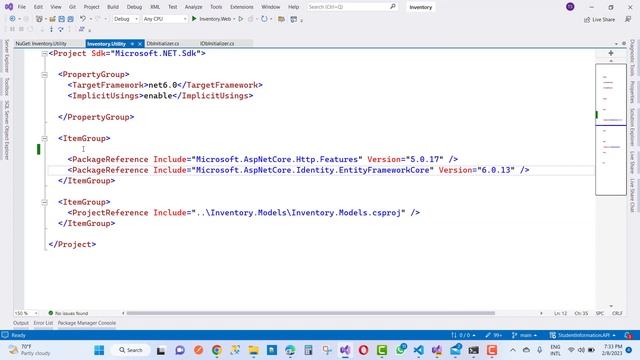Open the Error List panel tab
Screen dimensions: 640x360
43,323
